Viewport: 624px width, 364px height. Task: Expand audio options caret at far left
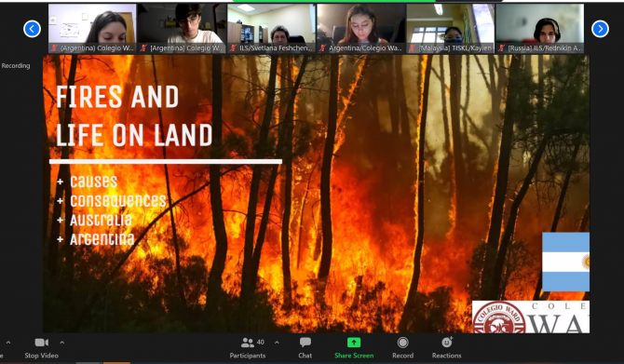click(8, 342)
